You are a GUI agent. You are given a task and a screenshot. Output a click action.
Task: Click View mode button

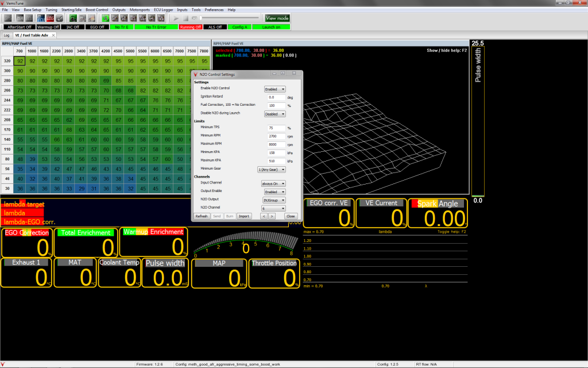click(x=277, y=18)
